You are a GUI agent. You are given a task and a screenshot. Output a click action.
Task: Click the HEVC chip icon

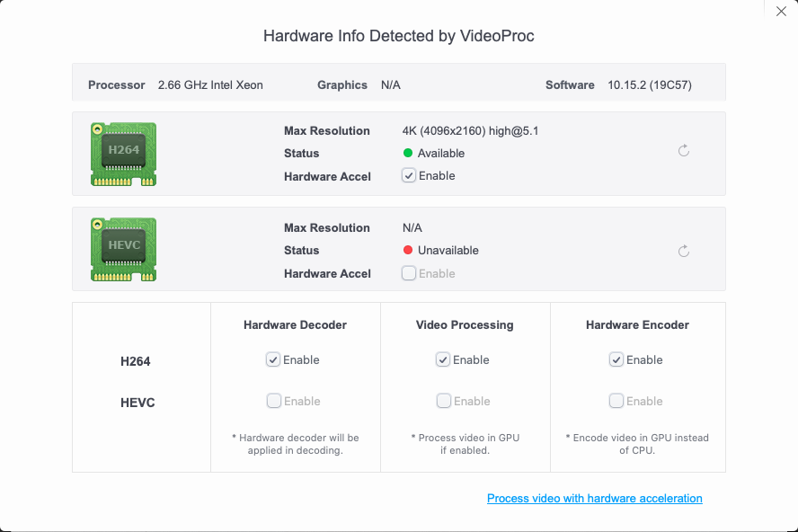(x=124, y=249)
